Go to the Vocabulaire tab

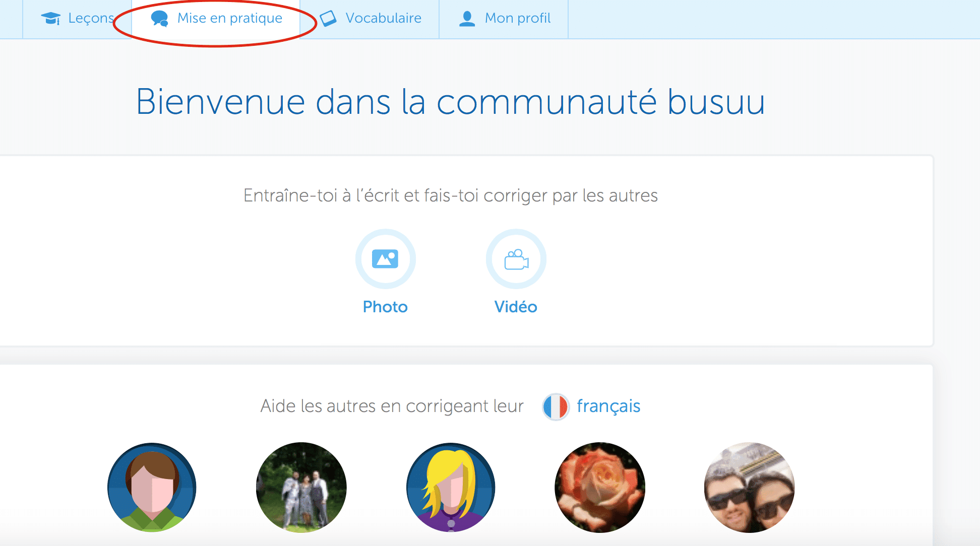pos(370,19)
